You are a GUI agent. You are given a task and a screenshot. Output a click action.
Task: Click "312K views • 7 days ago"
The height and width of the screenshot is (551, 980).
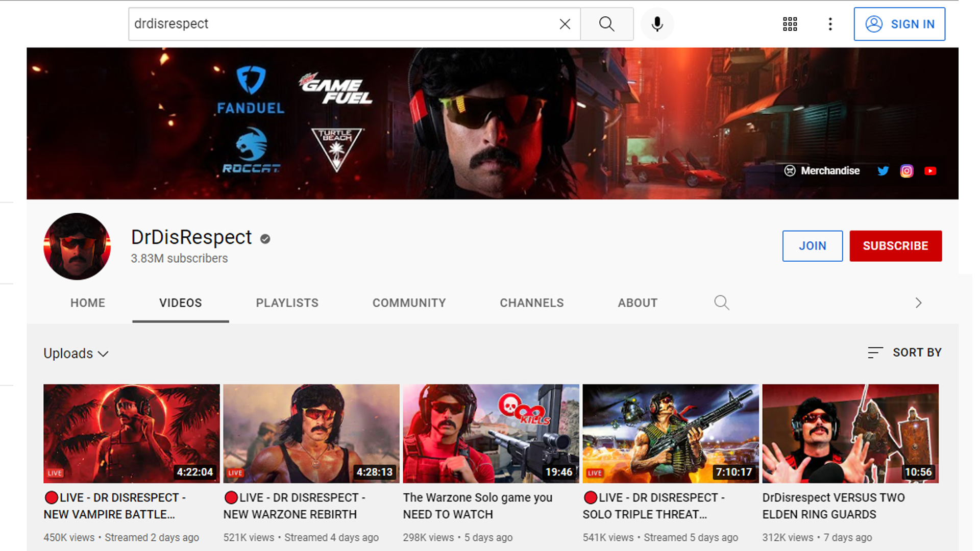coord(817,538)
